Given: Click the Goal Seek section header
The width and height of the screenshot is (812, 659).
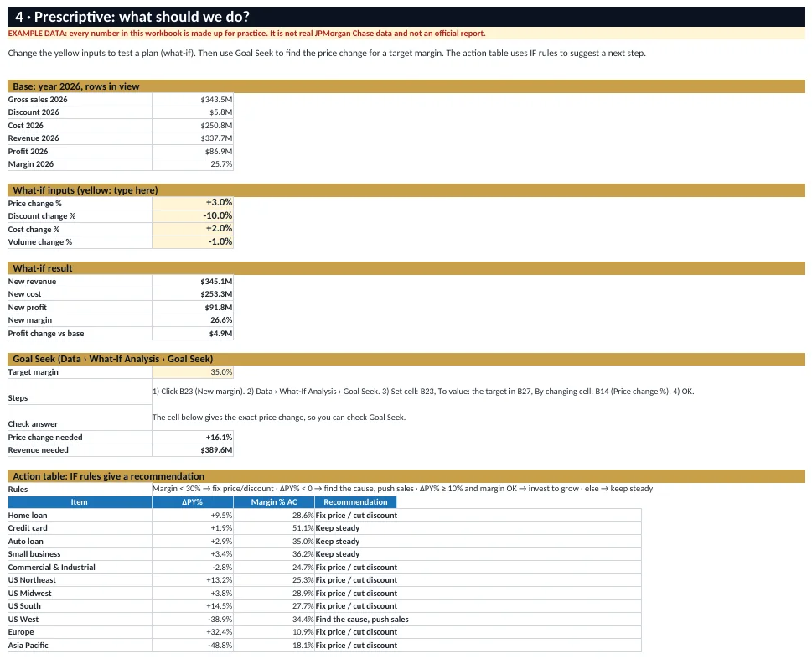Looking at the screenshot, I should 406,359.
